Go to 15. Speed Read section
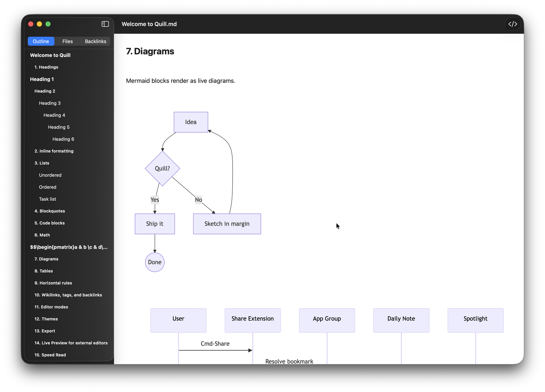 (50, 355)
